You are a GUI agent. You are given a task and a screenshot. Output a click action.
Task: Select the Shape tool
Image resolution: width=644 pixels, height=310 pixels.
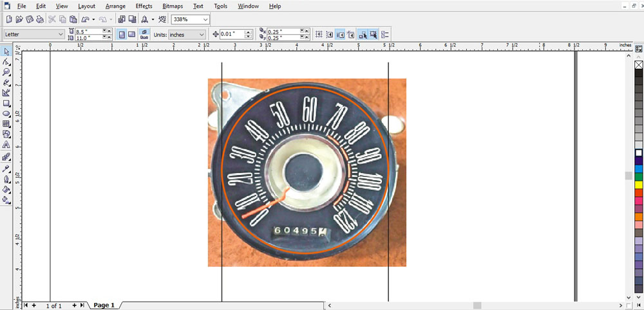pyautogui.click(x=6, y=62)
